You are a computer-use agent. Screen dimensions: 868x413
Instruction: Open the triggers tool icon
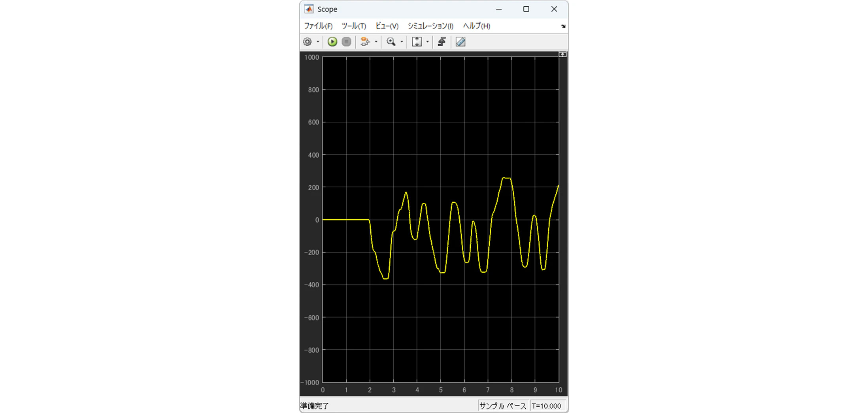click(442, 42)
